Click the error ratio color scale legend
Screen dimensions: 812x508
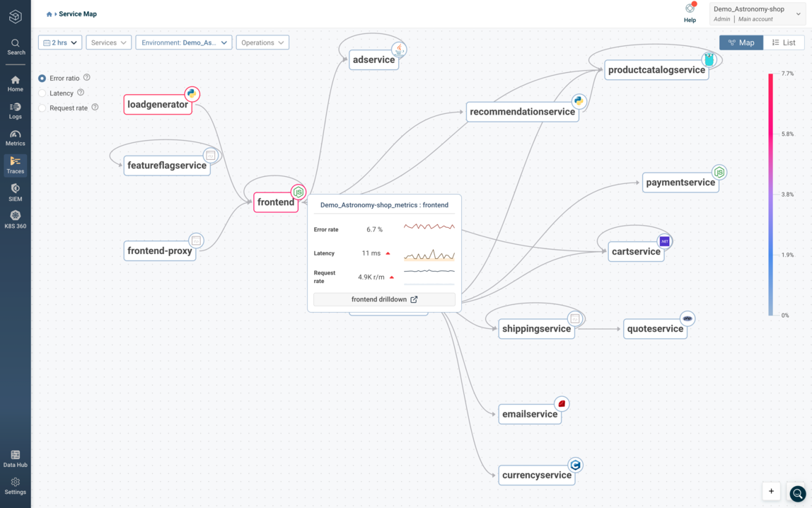point(770,191)
